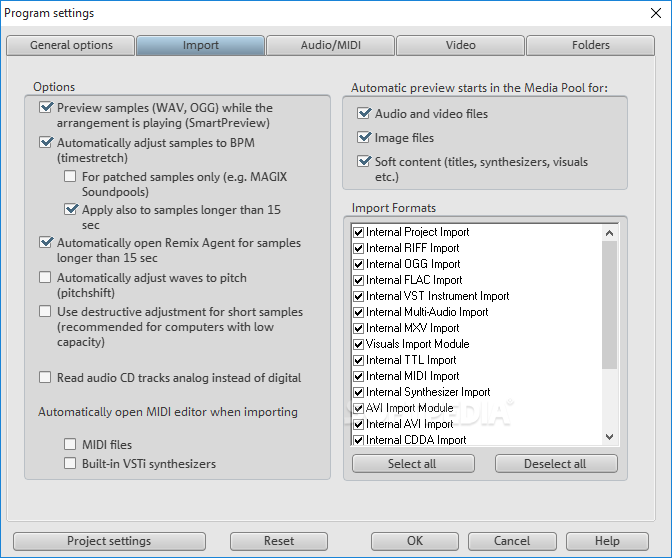672x558 pixels.
Task: Click Deselect all import formats button
Action: (556, 464)
